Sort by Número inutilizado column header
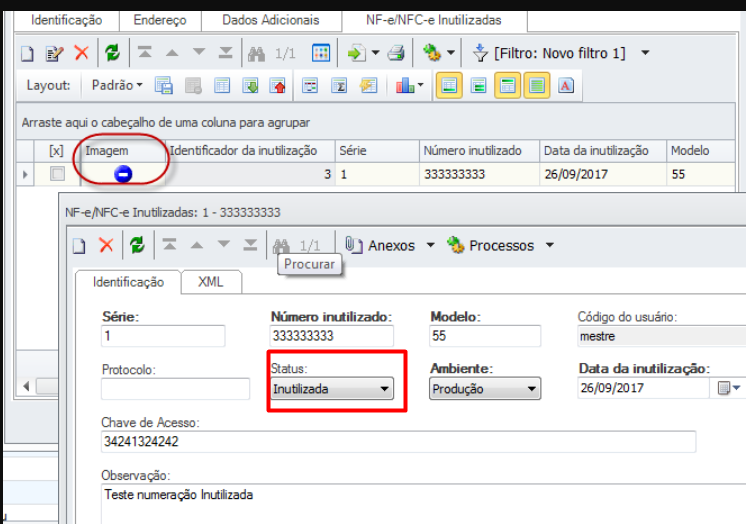The width and height of the screenshot is (746, 524). click(480, 151)
